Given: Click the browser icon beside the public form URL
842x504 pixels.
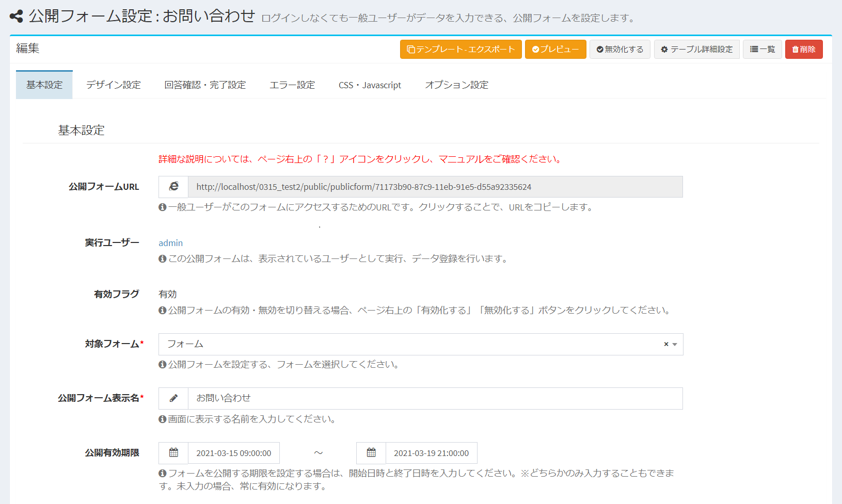Looking at the screenshot, I should (x=173, y=187).
